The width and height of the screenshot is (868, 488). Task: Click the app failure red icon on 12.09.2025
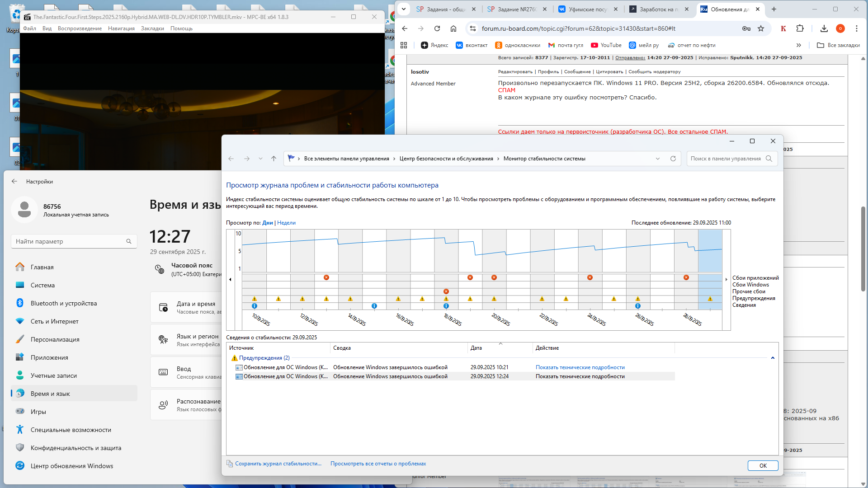326,277
